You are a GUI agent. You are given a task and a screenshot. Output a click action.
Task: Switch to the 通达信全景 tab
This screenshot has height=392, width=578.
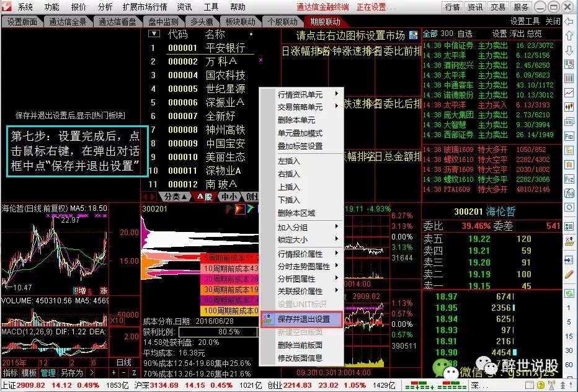(68, 22)
